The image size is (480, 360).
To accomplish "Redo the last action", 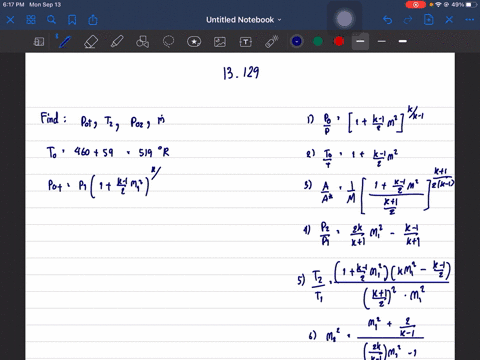I will 408,20.
